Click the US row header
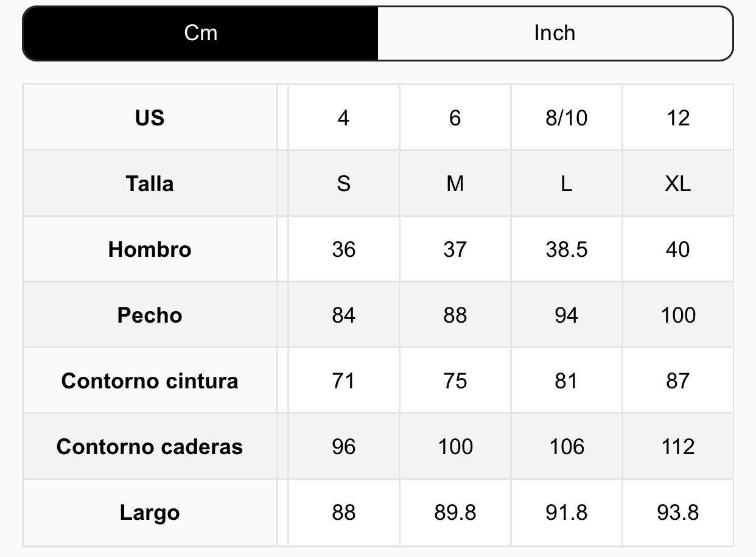756x557 pixels. [150, 117]
